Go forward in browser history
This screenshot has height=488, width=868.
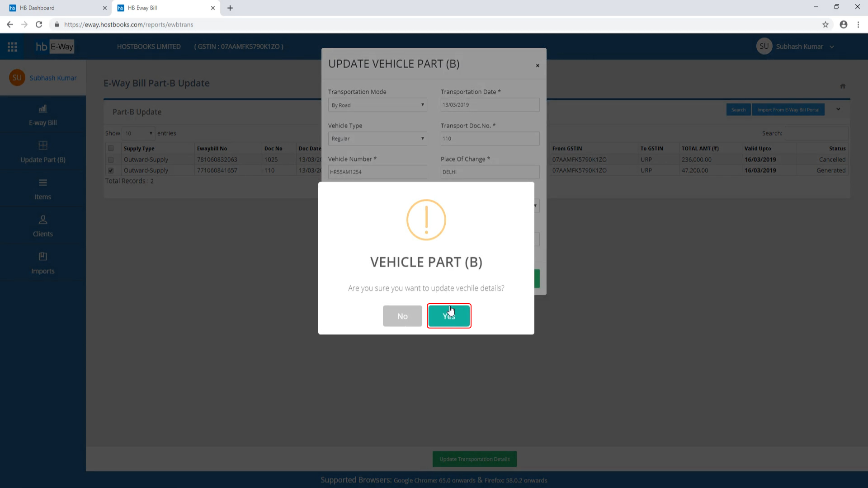coord(24,24)
